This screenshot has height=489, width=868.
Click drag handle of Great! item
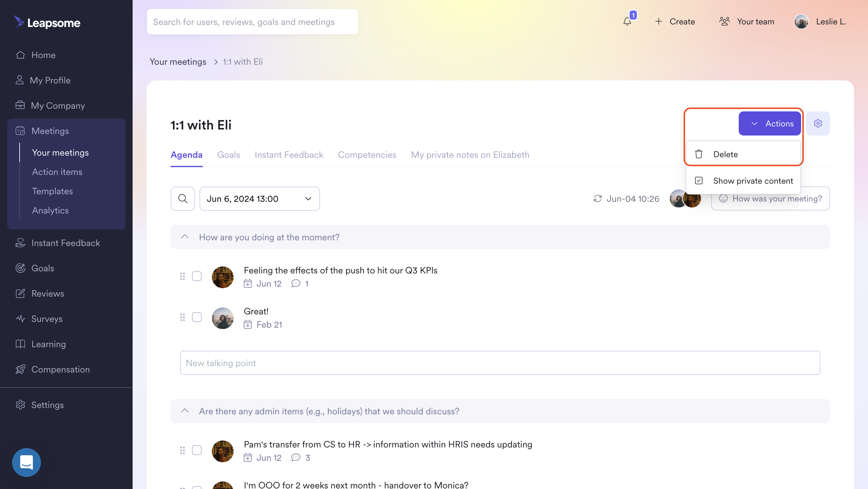(x=182, y=317)
